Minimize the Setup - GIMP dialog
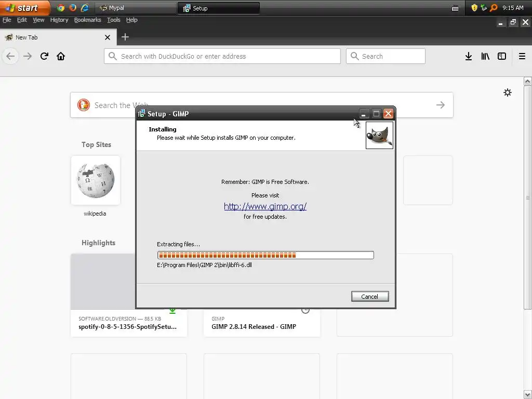 (364, 114)
